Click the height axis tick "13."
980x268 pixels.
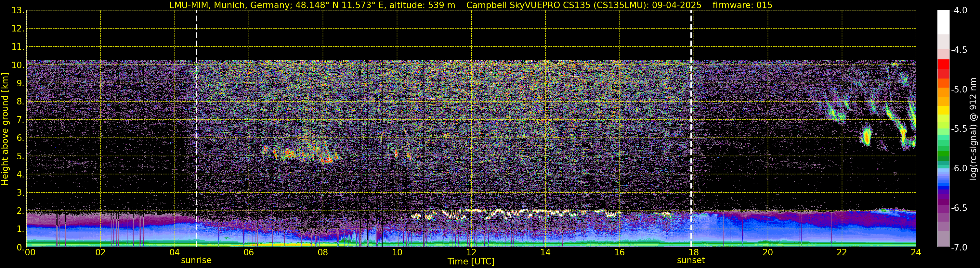click(18, 11)
